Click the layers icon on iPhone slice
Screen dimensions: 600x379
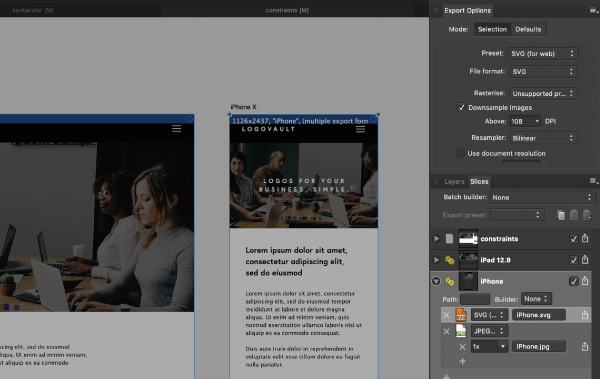449,281
